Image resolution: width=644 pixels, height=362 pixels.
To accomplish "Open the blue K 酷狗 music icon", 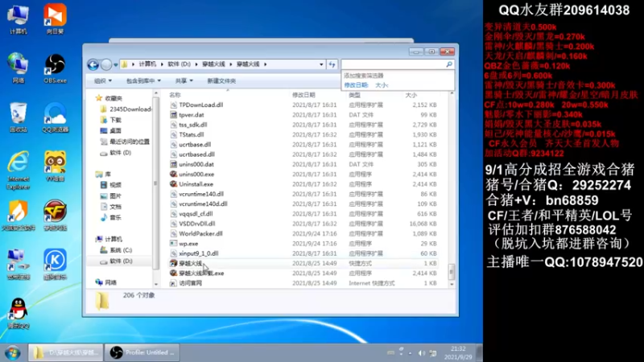I will (55, 264).
